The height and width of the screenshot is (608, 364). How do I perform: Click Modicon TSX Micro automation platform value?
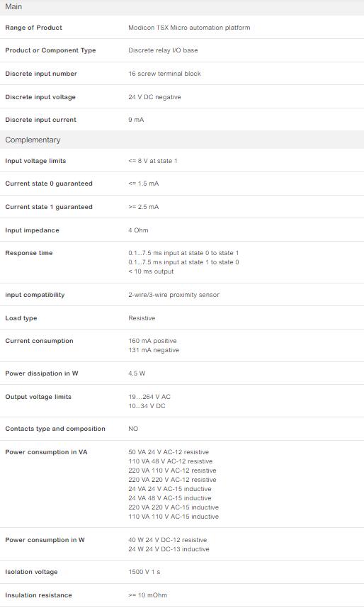click(189, 28)
